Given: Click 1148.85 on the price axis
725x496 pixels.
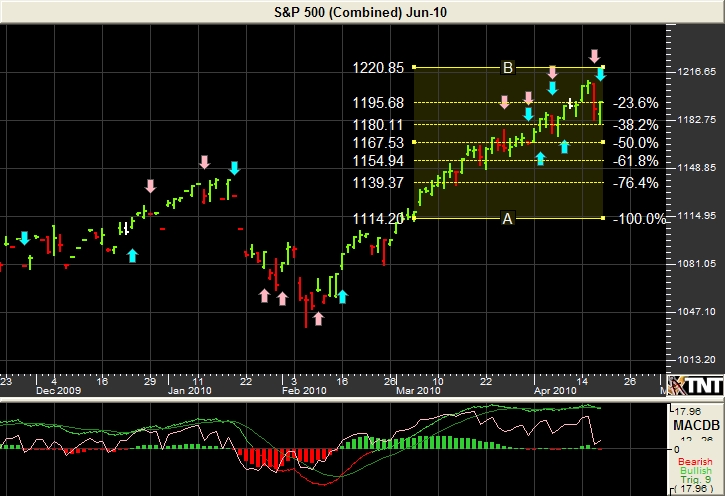Looking at the screenshot, I should (696, 168).
